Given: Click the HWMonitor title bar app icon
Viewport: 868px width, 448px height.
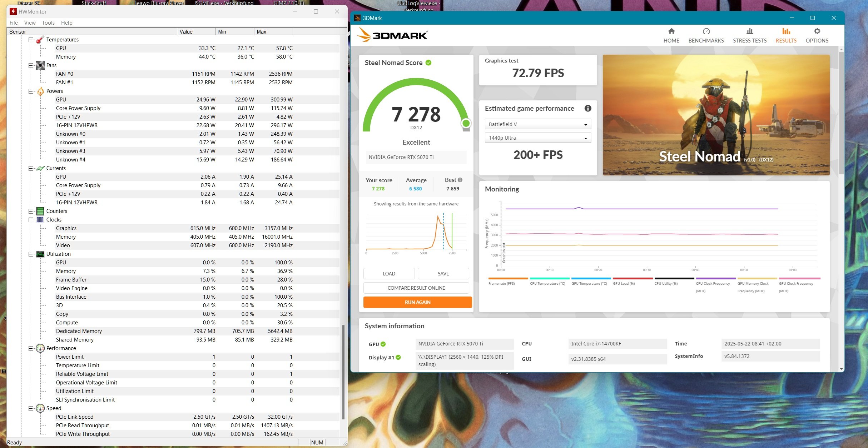Looking at the screenshot, I should 13,11.
